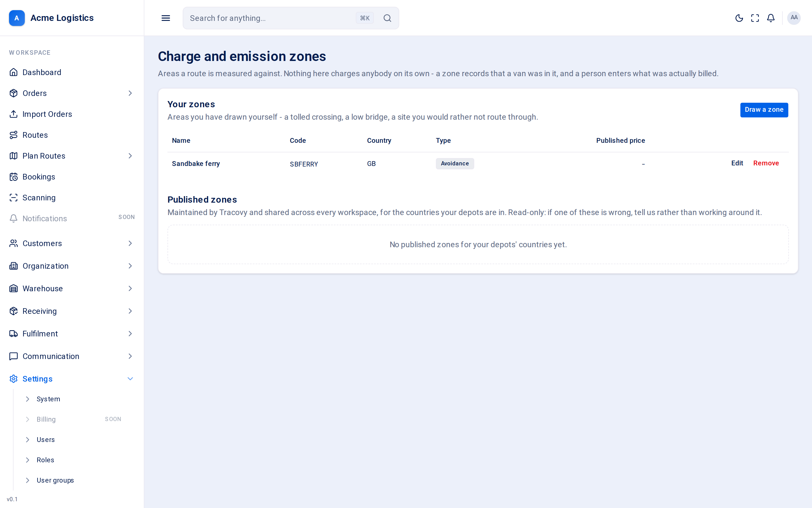Expand the System submenu chevron
812x508 pixels.
[x=28, y=399]
